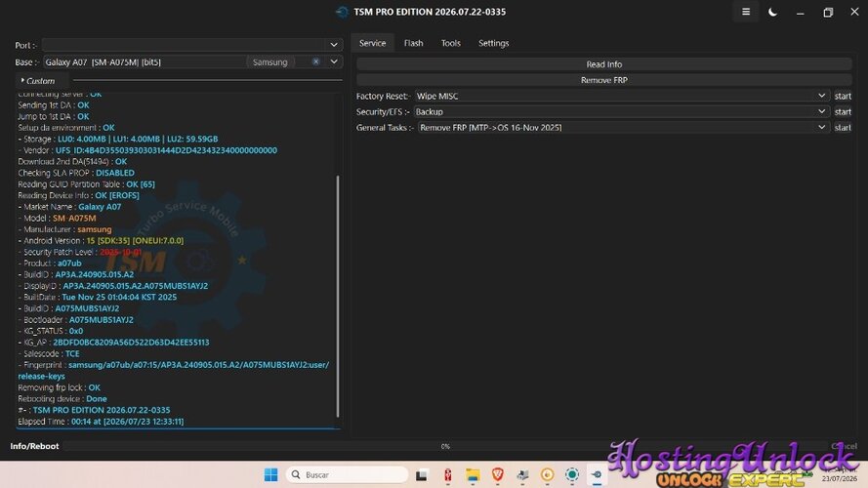Toggle dark mode moon icon
This screenshot has width=868, height=488.
772,12
